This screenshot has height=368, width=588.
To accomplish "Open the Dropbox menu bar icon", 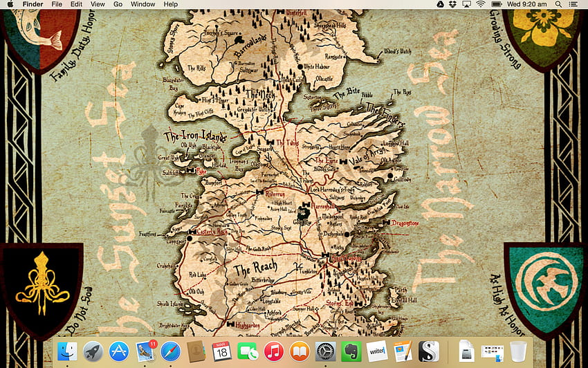I will point(453,4).
